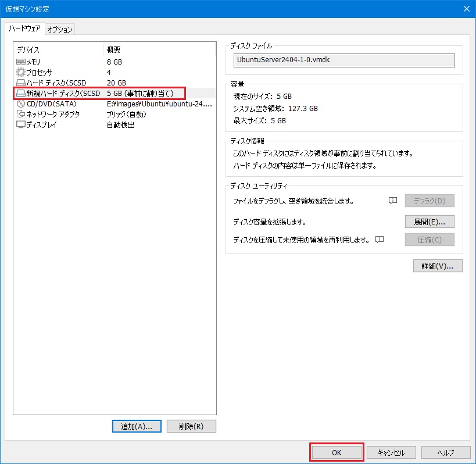Viewport: 476px width, 464px height.
Task: Click the network adapter (ネットワーク アダプタ) icon
Action: 21,114
